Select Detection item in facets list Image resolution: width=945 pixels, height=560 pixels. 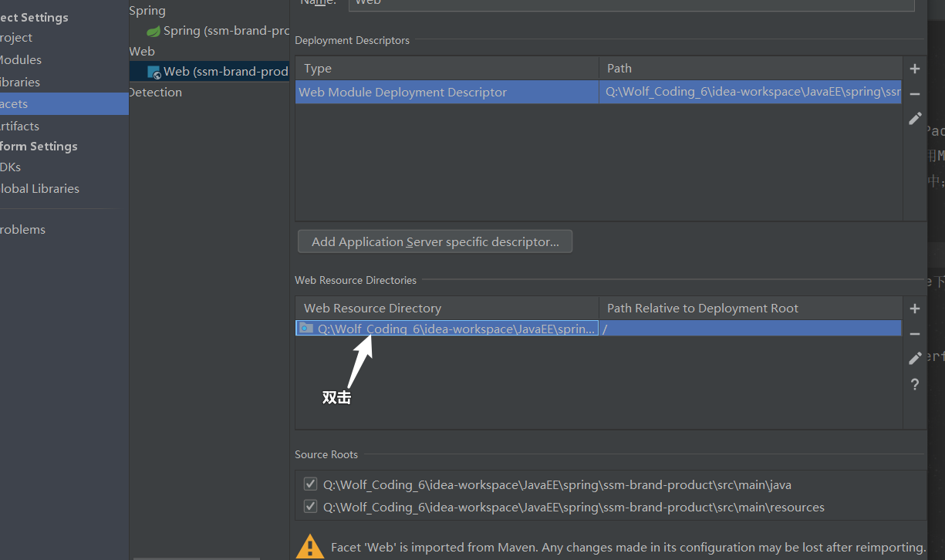(x=155, y=92)
